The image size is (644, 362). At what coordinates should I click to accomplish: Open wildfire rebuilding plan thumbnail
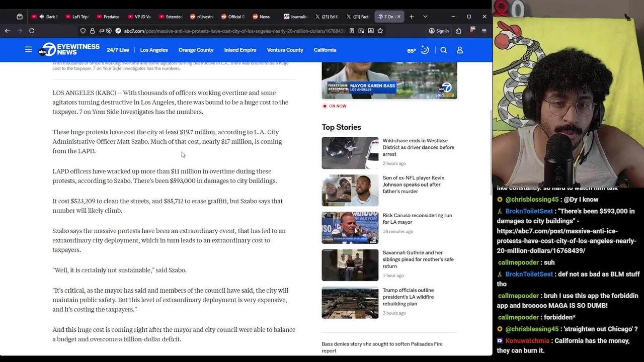pyautogui.click(x=350, y=303)
